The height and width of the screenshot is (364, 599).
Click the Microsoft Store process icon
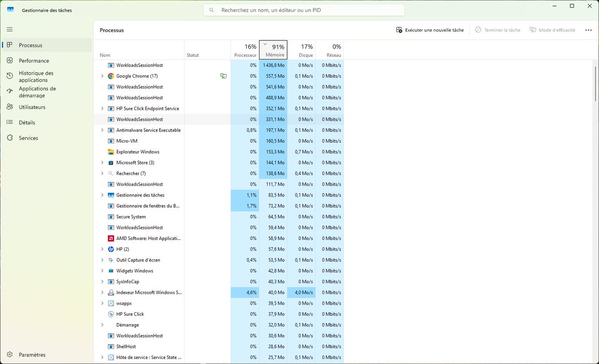[x=111, y=163]
